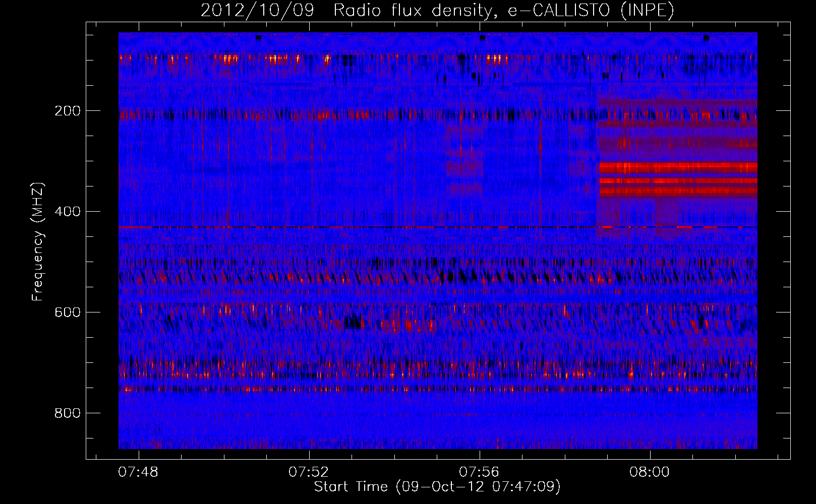The height and width of the screenshot is (504, 816).
Task: Click the 200 frequency tick label
Action: pyautogui.click(x=67, y=111)
